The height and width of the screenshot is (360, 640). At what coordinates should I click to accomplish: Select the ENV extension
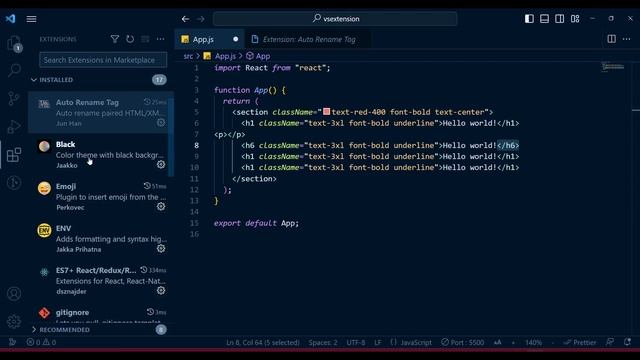pos(100,238)
